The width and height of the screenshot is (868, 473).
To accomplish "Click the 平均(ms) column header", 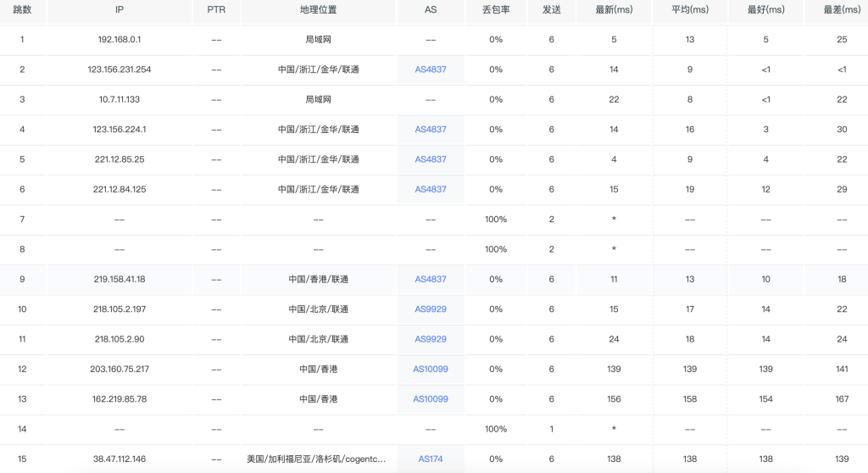I will [x=690, y=9].
